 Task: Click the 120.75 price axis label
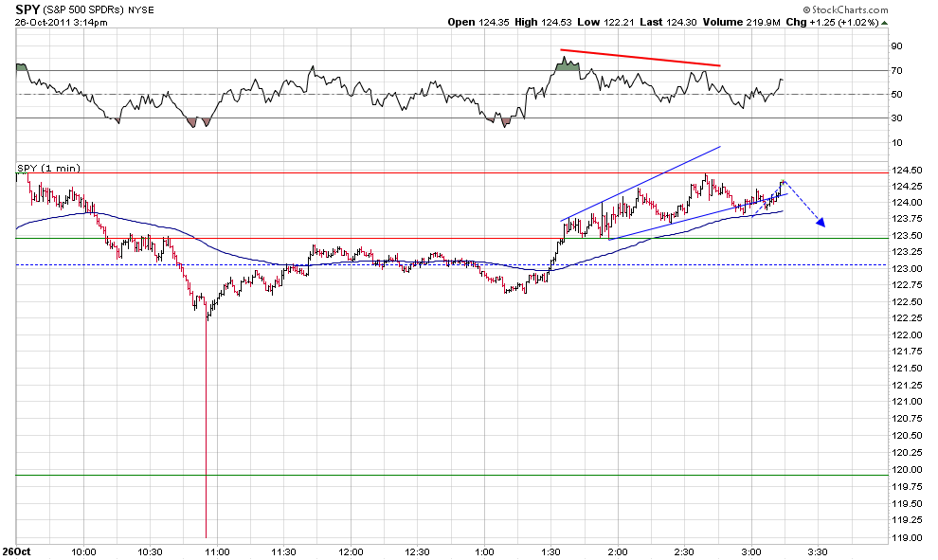pyautogui.click(x=907, y=418)
